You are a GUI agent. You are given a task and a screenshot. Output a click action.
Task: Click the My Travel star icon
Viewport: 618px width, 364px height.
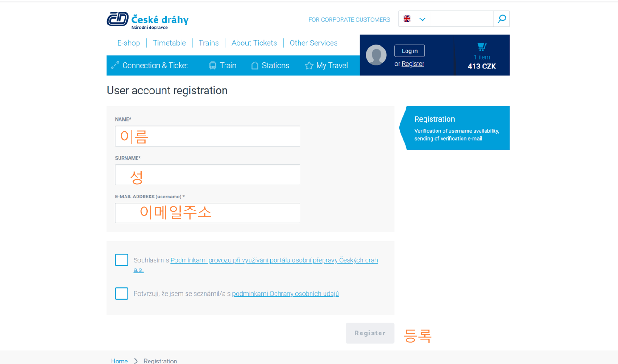tap(309, 66)
